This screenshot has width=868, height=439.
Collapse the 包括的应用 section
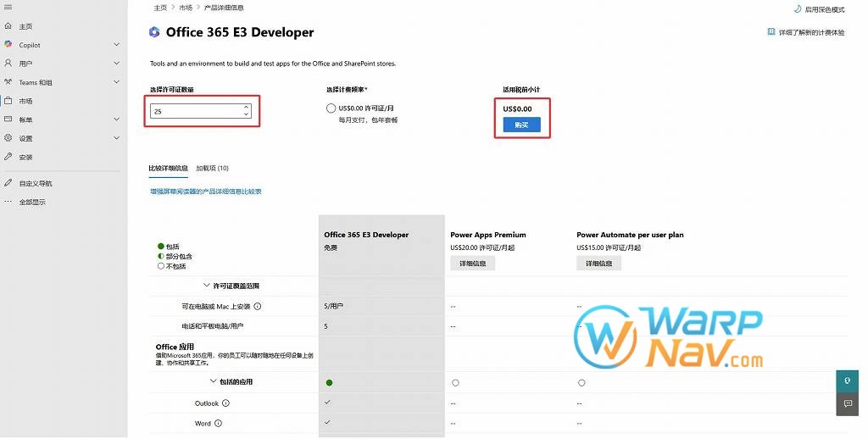213,381
